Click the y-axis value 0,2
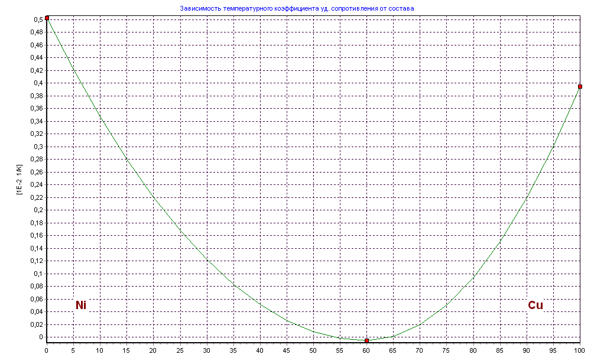 pyautogui.click(x=38, y=210)
